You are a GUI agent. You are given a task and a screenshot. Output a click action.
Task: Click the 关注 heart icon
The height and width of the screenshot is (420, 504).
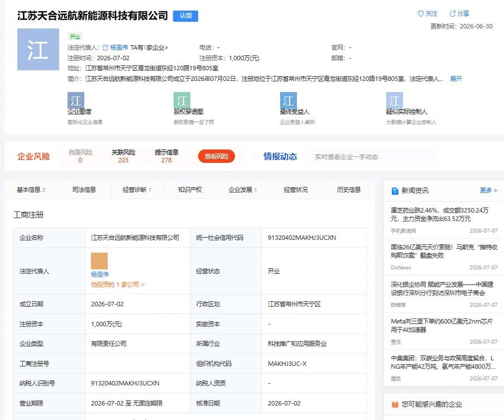420,14
